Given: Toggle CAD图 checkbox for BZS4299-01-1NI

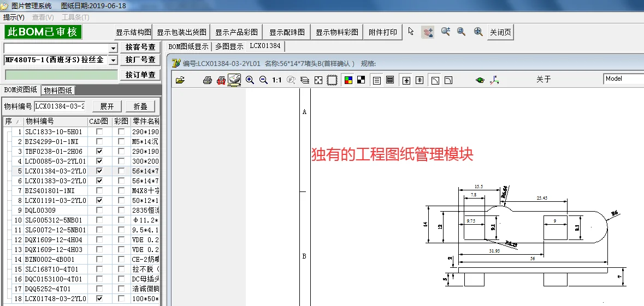Looking at the screenshot, I should 99,141.
